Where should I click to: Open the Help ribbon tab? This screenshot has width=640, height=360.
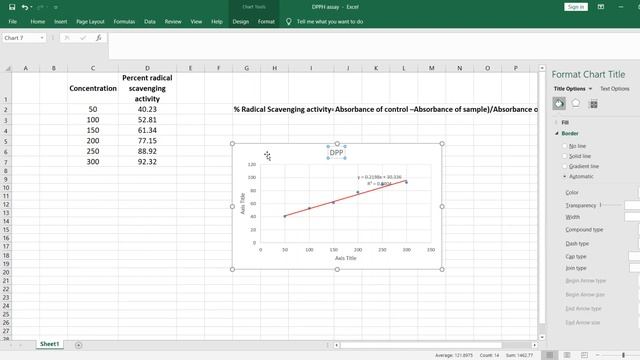point(217,22)
